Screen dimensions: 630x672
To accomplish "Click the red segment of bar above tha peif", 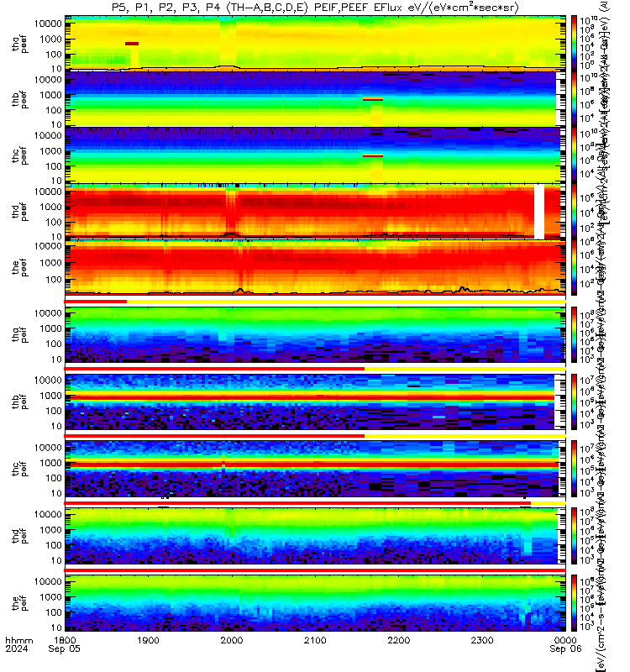I will point(96,302).
